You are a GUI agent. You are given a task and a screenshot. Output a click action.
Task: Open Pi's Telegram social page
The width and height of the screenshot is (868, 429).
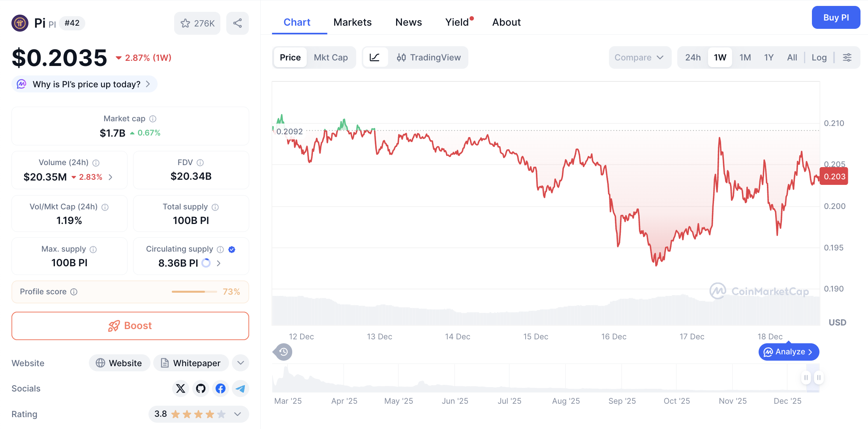(240, 388)
